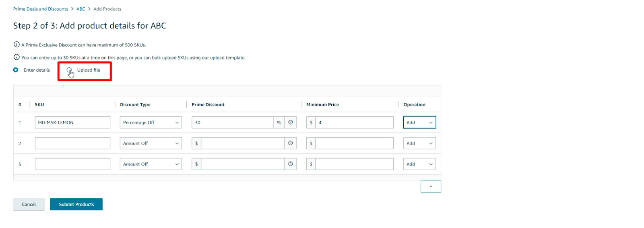Screen dimensions: 644x228
Task: Click the Minimum Price field in row 3
Action: tap(354, 164)
